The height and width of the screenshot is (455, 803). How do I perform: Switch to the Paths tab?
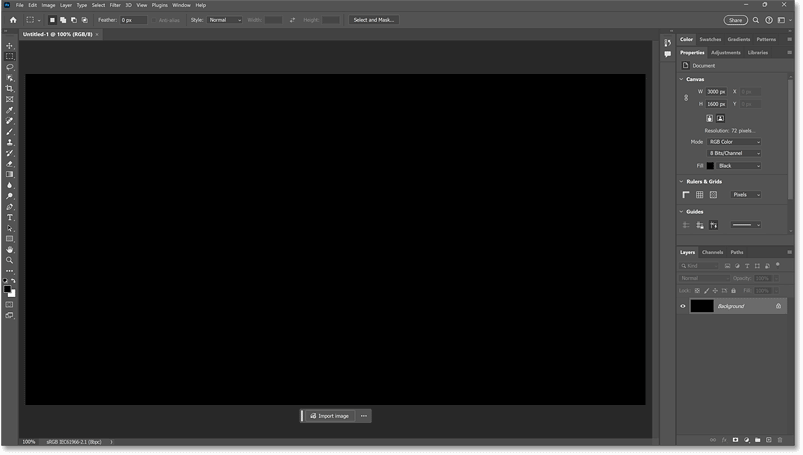[x=737, y=252]
